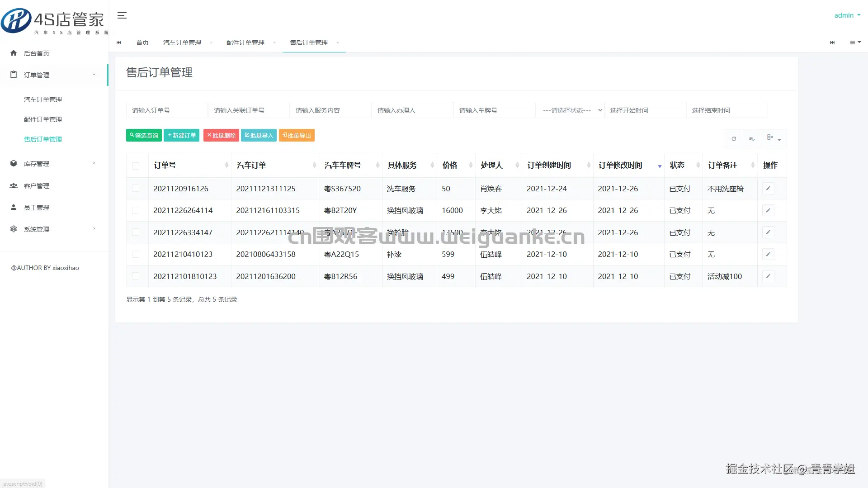Sort table by 订单备注 column
The height and width of the screenshot is (488, 868).
730,166
